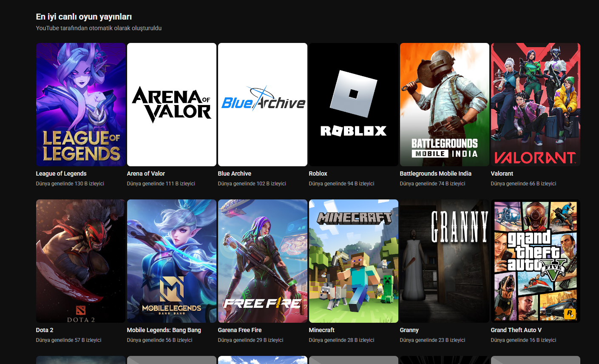Open the Dota 2 cover art
This screenshot has height=364, width=599.
point(81,261)
